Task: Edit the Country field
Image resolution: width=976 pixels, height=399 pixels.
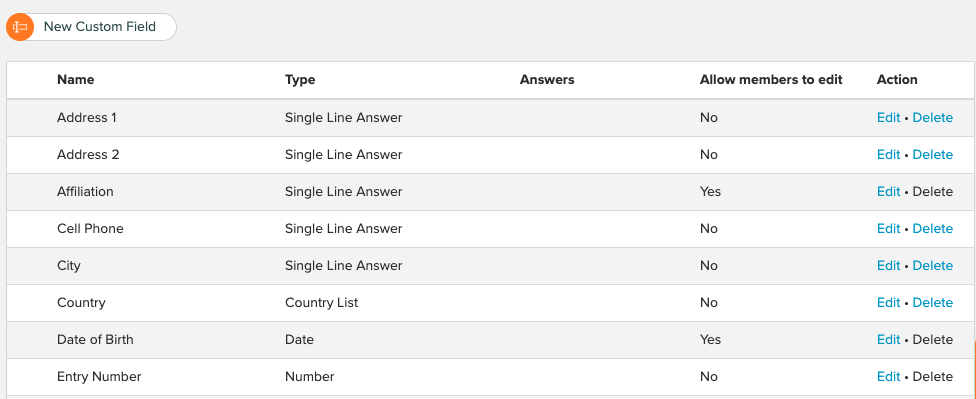Action: coord(888,303)
